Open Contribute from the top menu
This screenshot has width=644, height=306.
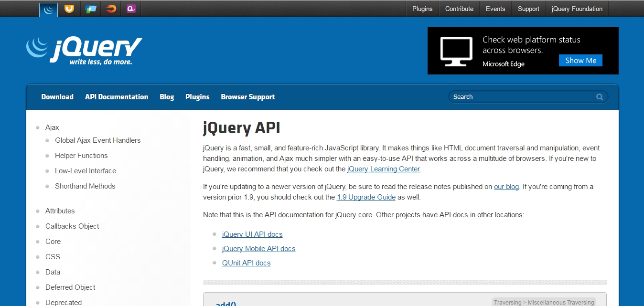point(459,8)
